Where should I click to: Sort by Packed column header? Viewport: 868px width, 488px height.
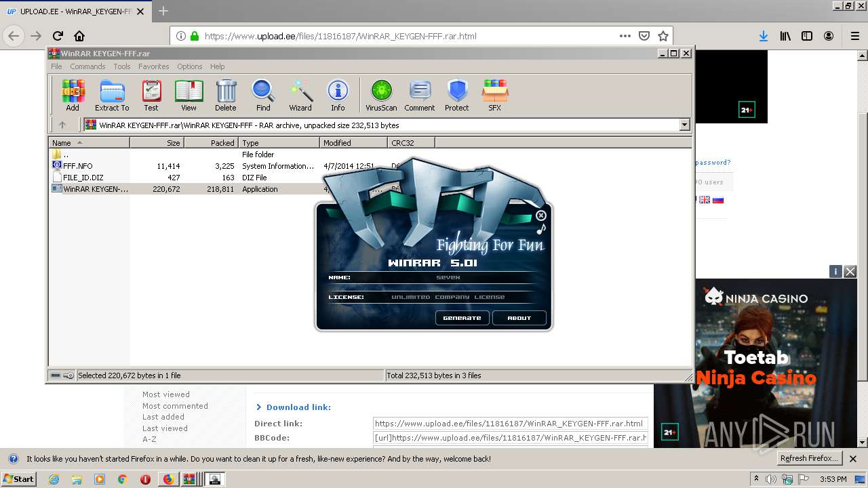click(211, 143)
